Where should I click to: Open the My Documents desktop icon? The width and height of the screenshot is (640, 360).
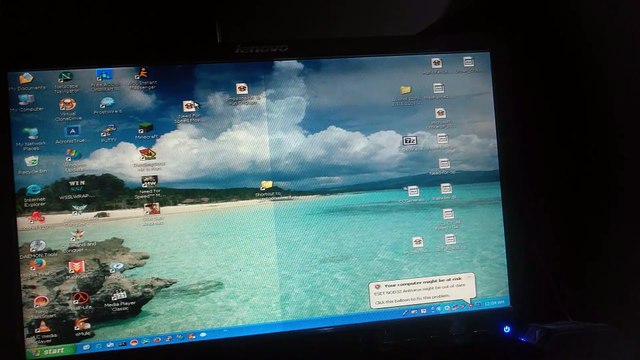(x=26, y=81)
